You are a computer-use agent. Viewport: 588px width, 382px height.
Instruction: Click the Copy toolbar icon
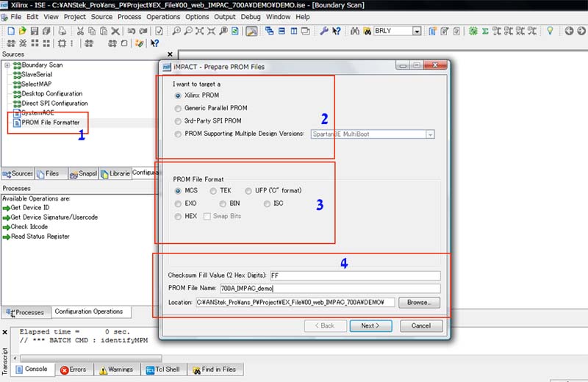pos(92,31)
